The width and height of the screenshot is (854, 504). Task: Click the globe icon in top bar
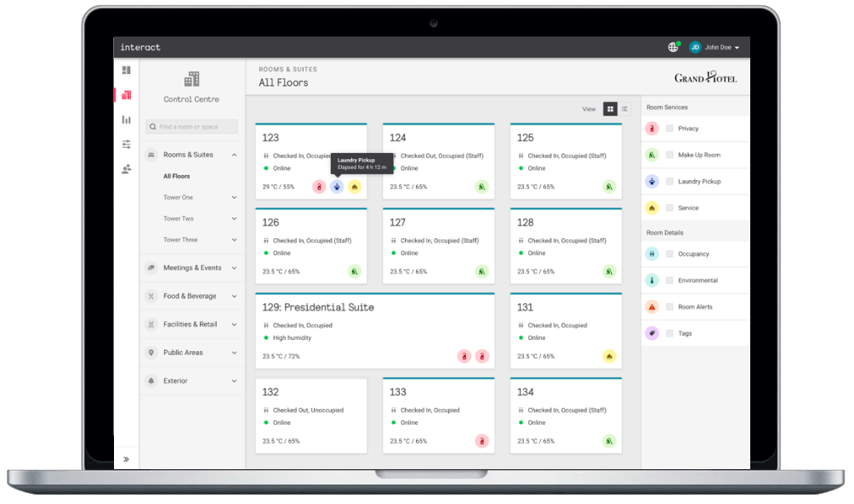tap(673, 48)
